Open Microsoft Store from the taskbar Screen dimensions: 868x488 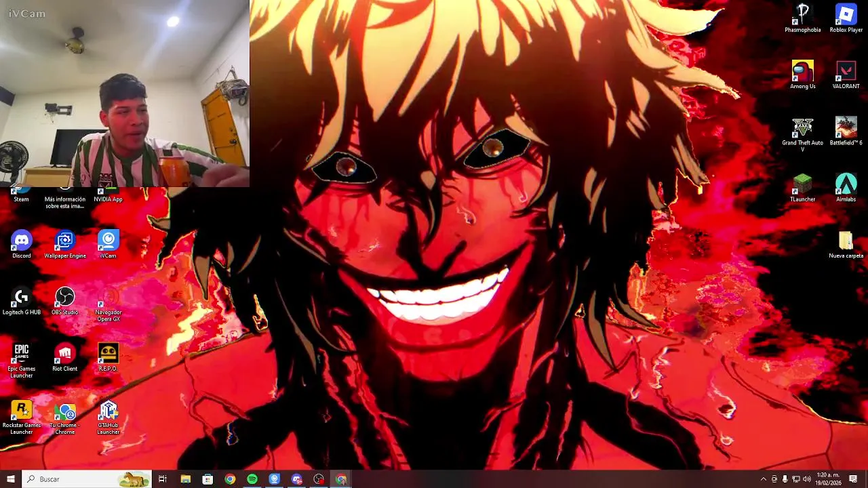[208, 479]
